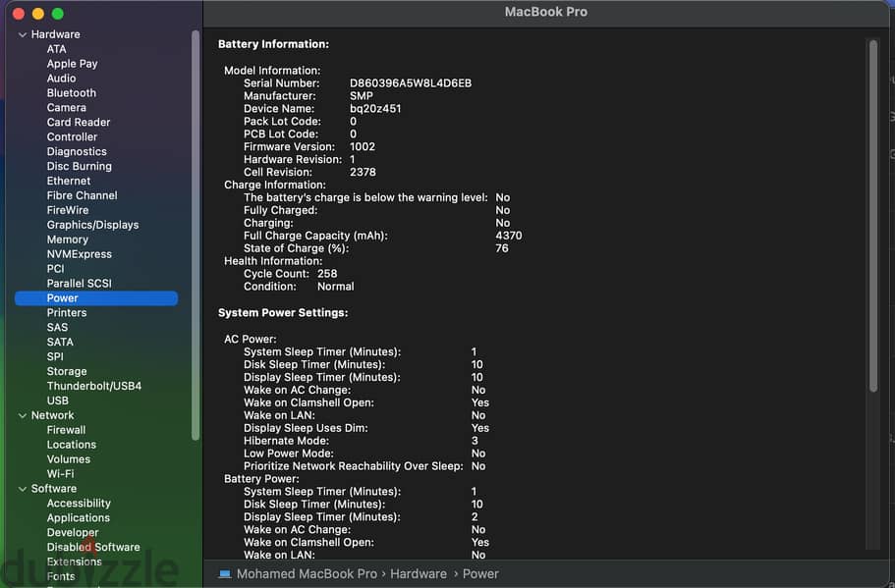Image resolution: width=895 pixels, height=588 pixels.
Task: Open Wi-Fi under Network
Action: pos(61,474)
